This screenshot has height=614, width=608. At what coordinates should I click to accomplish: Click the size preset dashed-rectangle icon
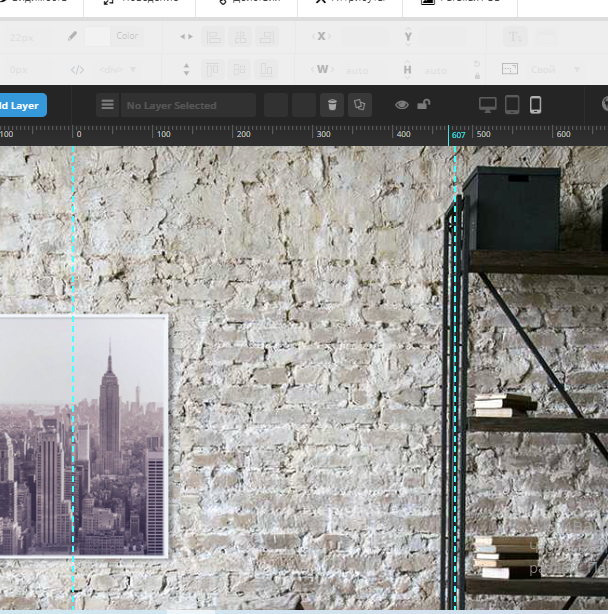coord(510,69)
